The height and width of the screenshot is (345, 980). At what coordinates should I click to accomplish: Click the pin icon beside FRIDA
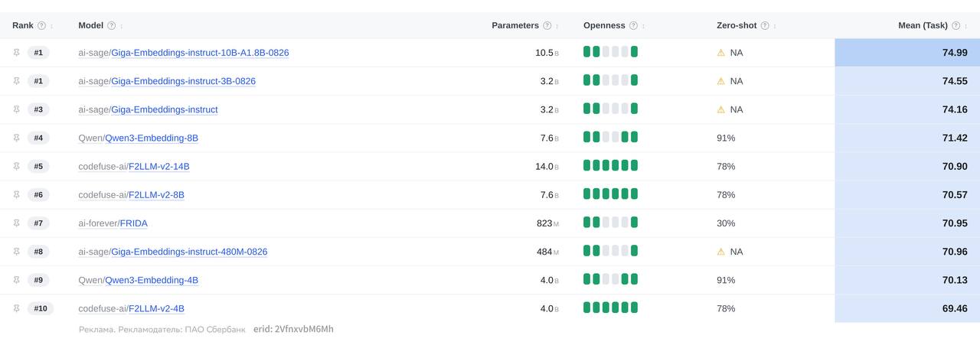pos(17,223)
